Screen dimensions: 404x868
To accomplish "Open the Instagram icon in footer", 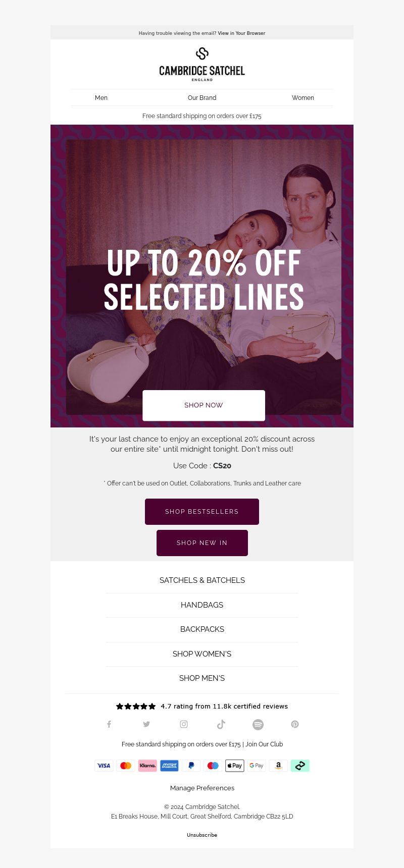I will pos(184,724).
